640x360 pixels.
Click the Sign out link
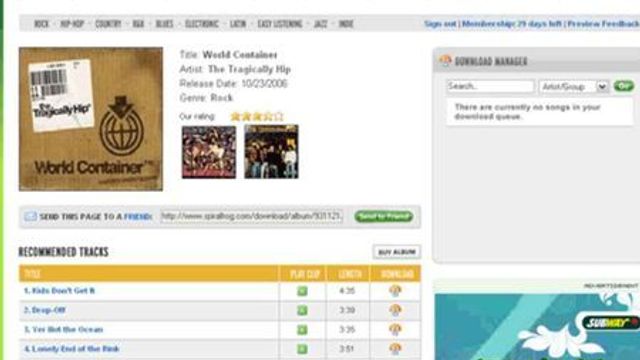440,24
